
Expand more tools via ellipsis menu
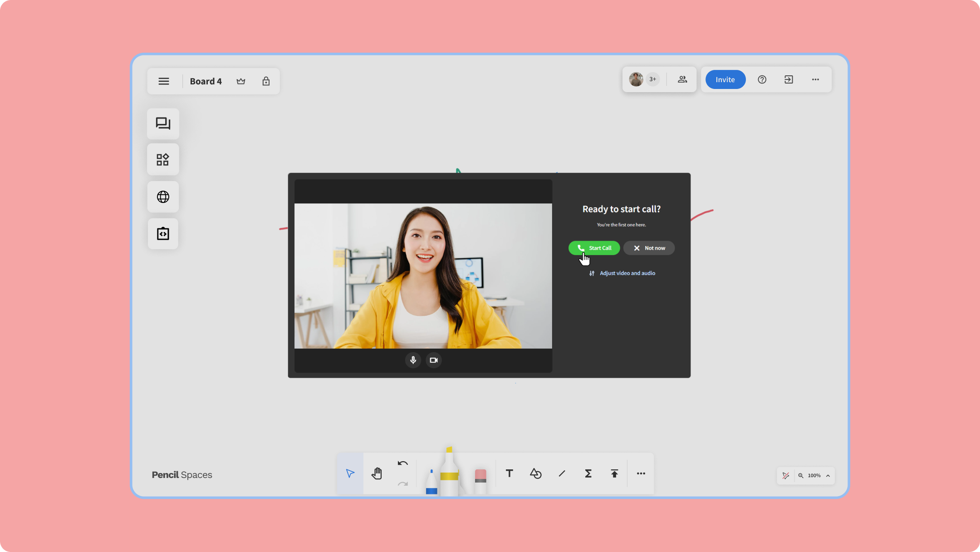pos(641,473)
